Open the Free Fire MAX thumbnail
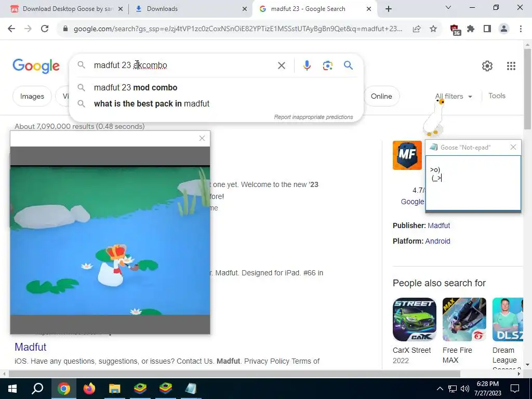The image size is (532, 399). (x=464, y=320)
